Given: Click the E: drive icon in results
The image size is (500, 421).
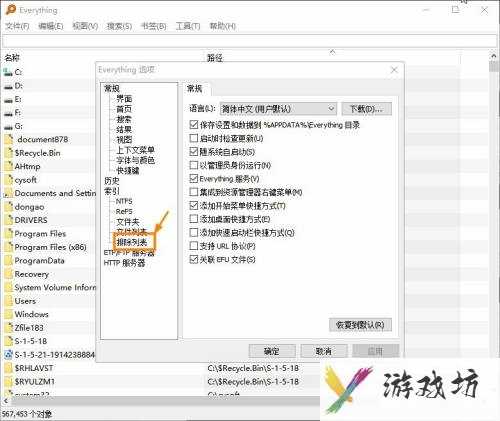Looking at the screenshot, I should click(x=8, y=99).
